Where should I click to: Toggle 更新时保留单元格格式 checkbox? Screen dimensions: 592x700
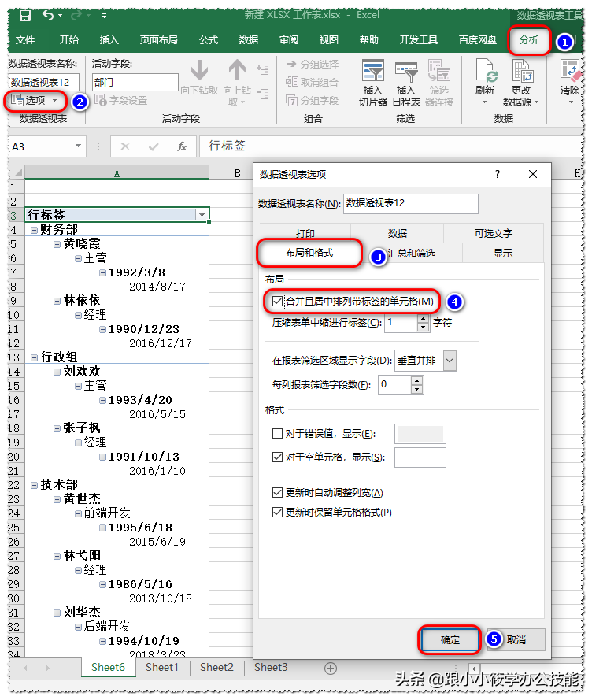tap(277, 512)
